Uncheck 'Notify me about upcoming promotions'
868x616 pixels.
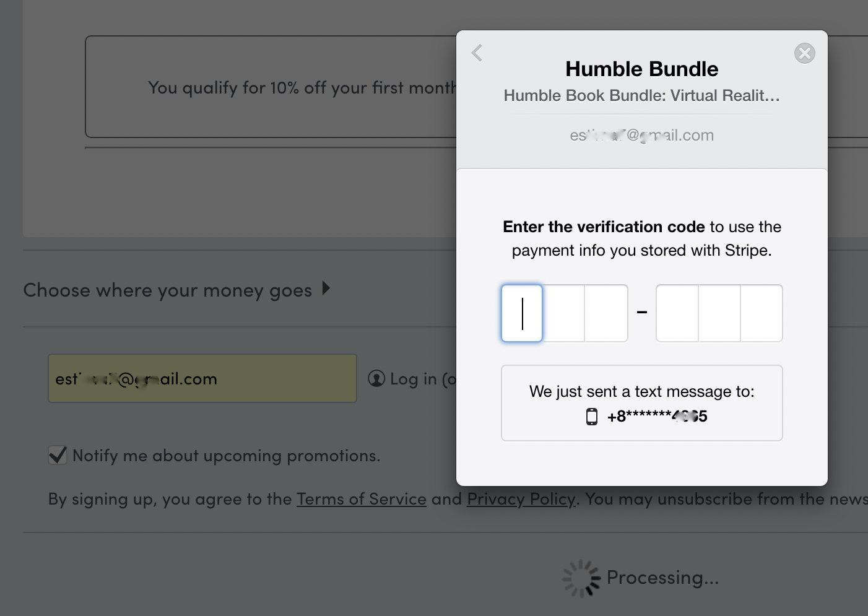[58, 456]
